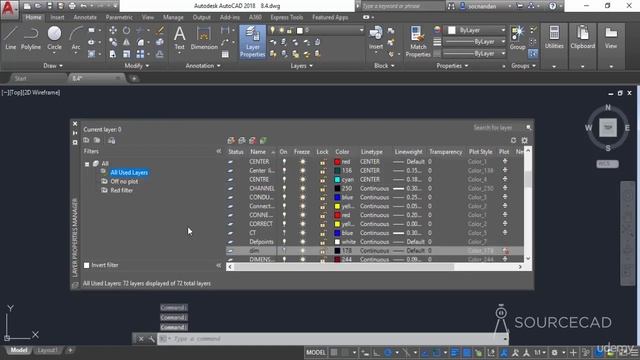Screen dimensions: 640x360
Task: Click the Set Current layer icon
Action: click(x=263, y=140)
